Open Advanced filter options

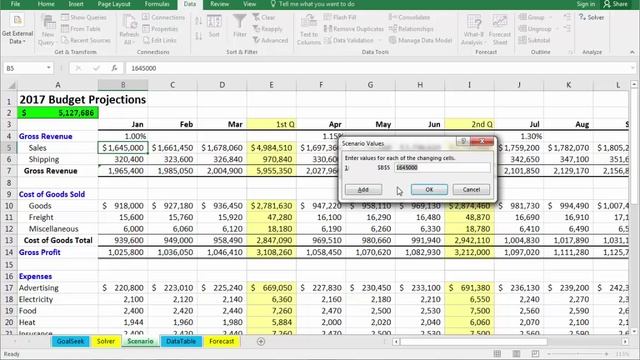click(270, 40)
